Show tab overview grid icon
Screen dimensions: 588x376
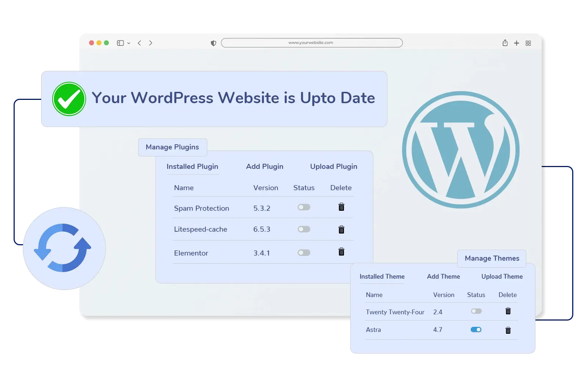click(528, 43)
